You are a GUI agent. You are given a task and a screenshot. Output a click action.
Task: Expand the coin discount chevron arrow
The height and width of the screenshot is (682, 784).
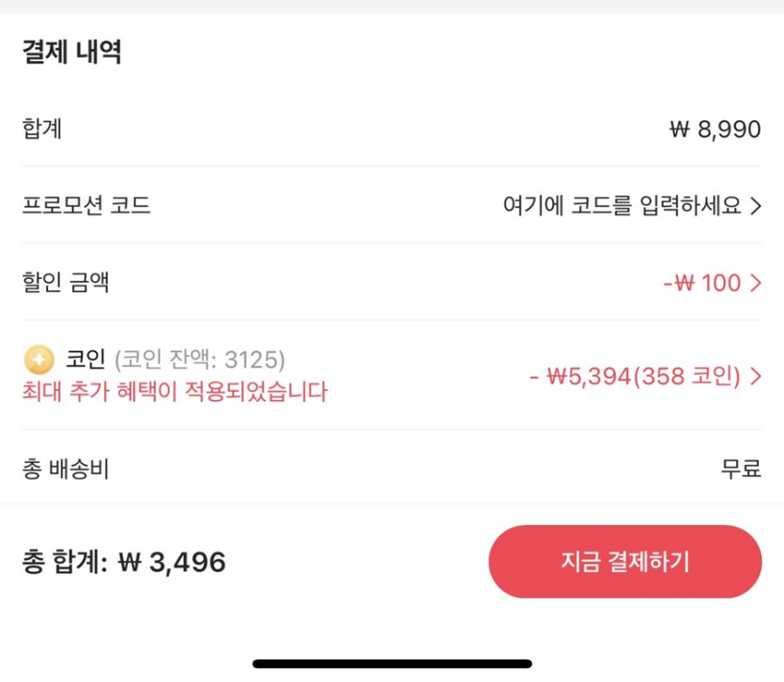coord(756,377)
